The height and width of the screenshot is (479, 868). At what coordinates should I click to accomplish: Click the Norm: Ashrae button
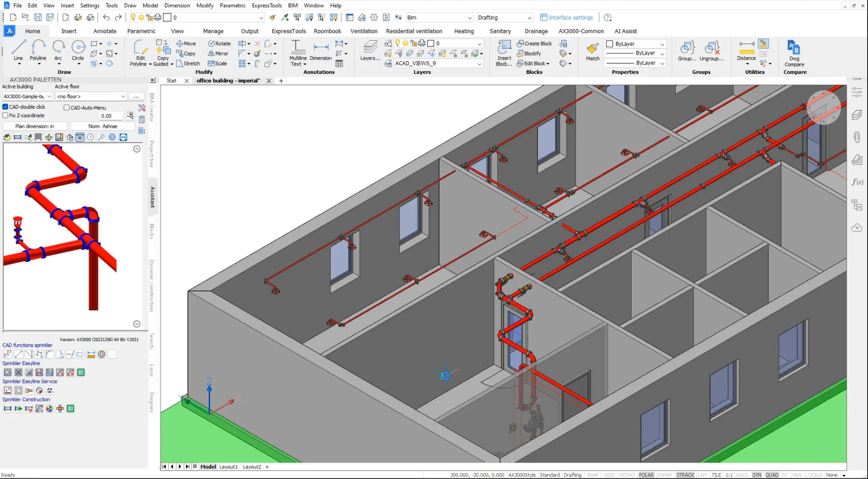102,126
